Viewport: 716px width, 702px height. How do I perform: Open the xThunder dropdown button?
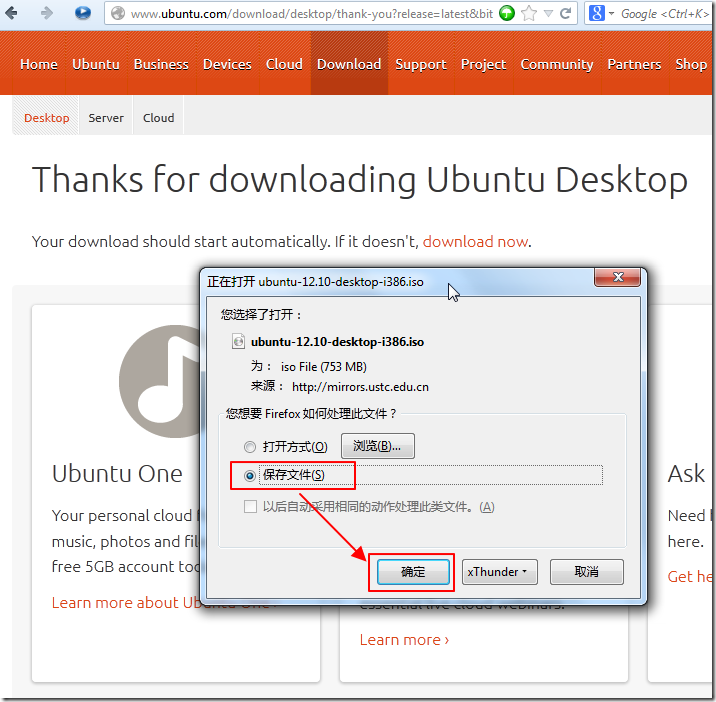(x=500, y=572)
